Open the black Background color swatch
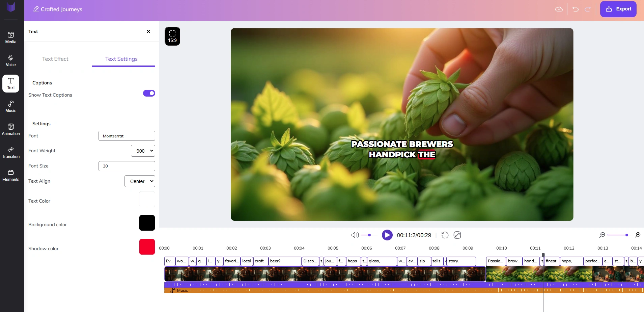Screen dimensions: 644x312 [x=147, y=223]
